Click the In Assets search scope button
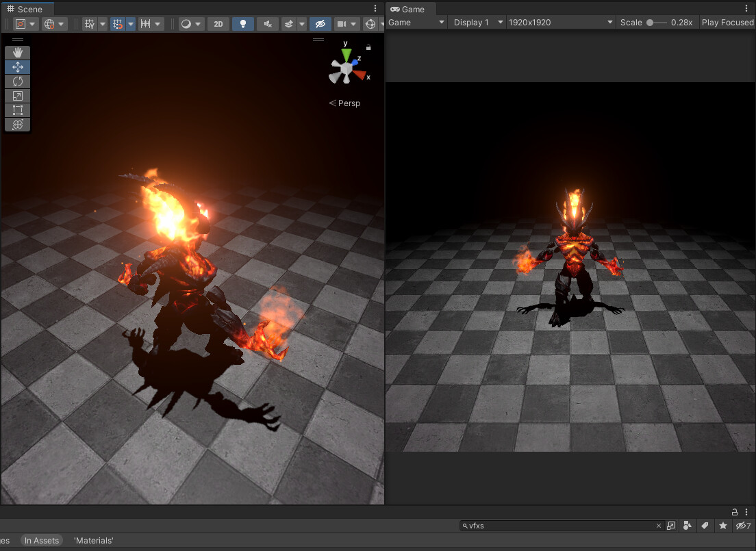The image size is (756, 551). 42,540
